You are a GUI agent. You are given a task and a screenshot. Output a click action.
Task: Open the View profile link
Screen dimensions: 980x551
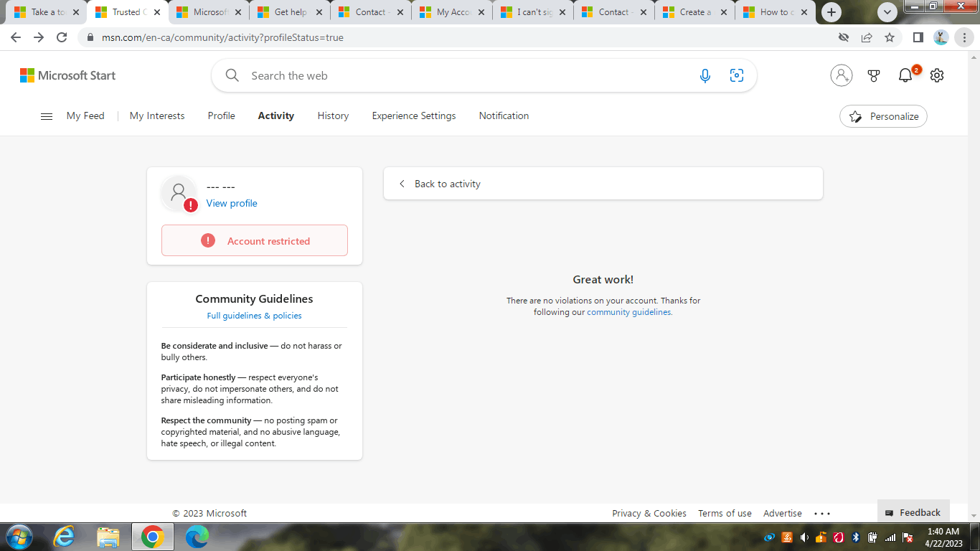[x=232, y=203]
